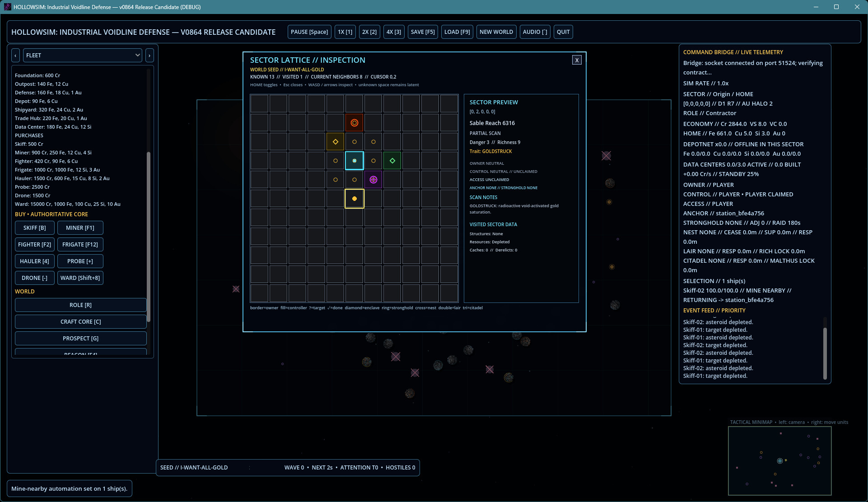
Task: Set simulation speed to 2X
Action: point(369,32)
